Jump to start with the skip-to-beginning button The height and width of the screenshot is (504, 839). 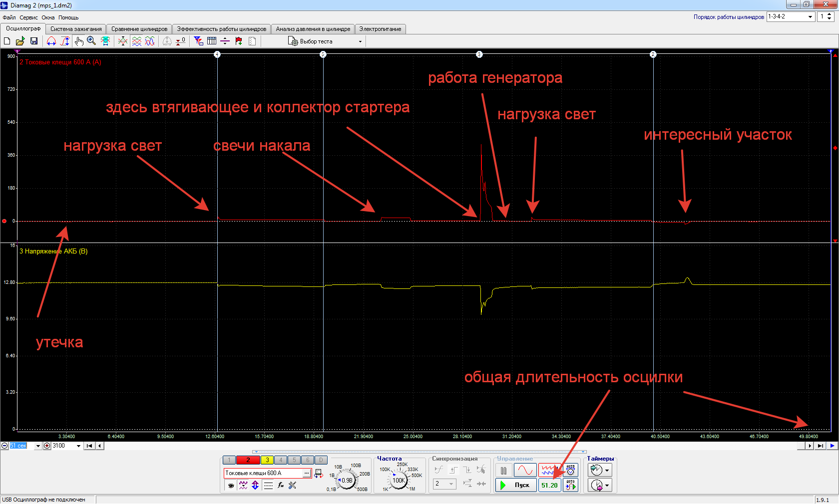89,446
